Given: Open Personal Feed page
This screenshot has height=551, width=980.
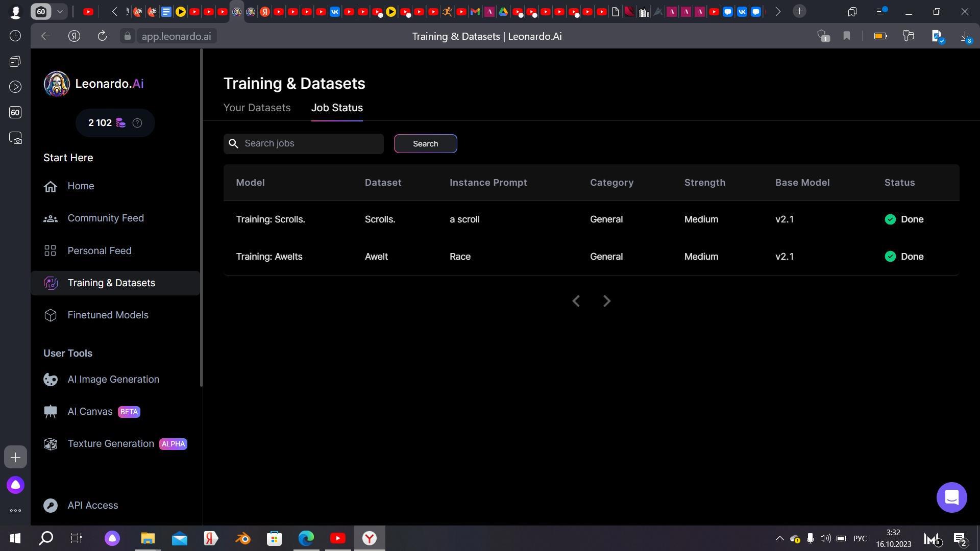Looking at the screenshot, I should click(x=99, y=251).
